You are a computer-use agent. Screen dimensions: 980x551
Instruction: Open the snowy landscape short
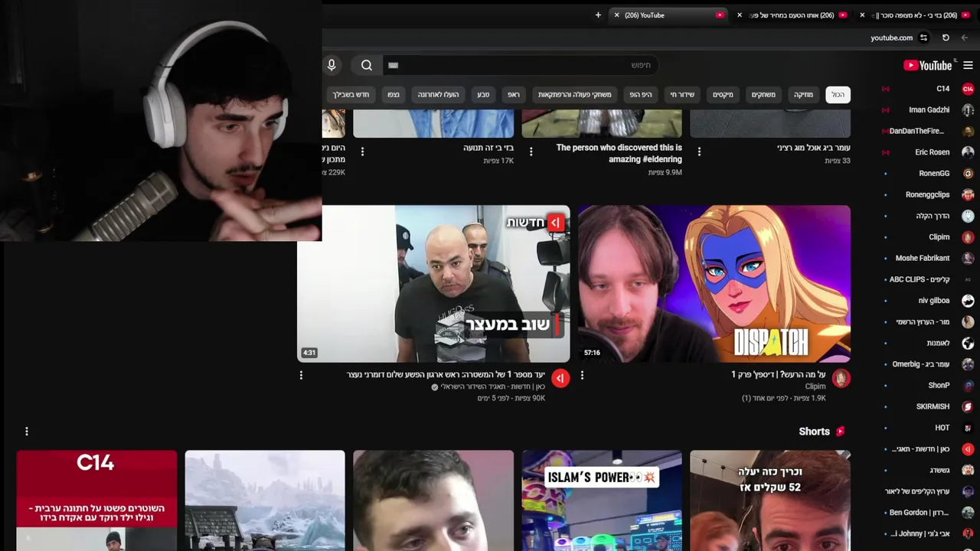coord(265,500)
